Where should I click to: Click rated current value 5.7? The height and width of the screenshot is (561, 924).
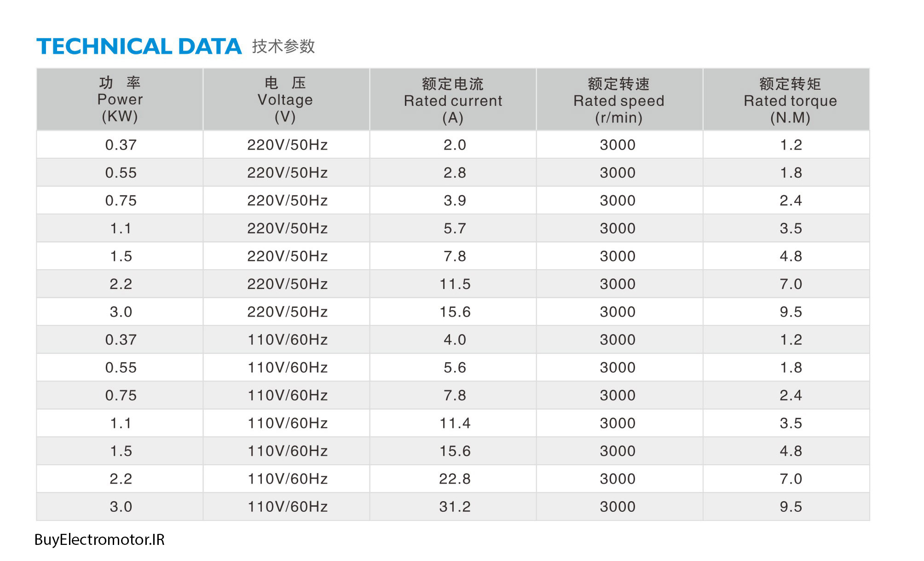point(455,228)
